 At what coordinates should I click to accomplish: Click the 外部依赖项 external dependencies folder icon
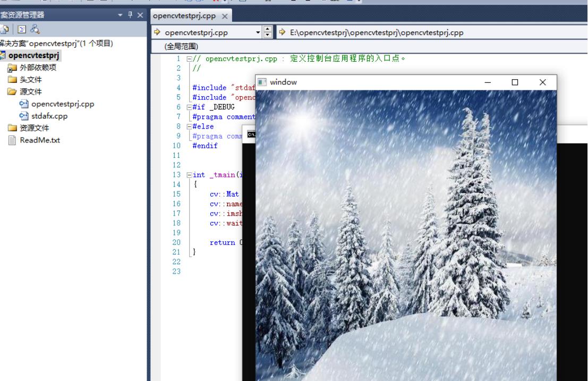pyautogui.click(x=12, y=68)
